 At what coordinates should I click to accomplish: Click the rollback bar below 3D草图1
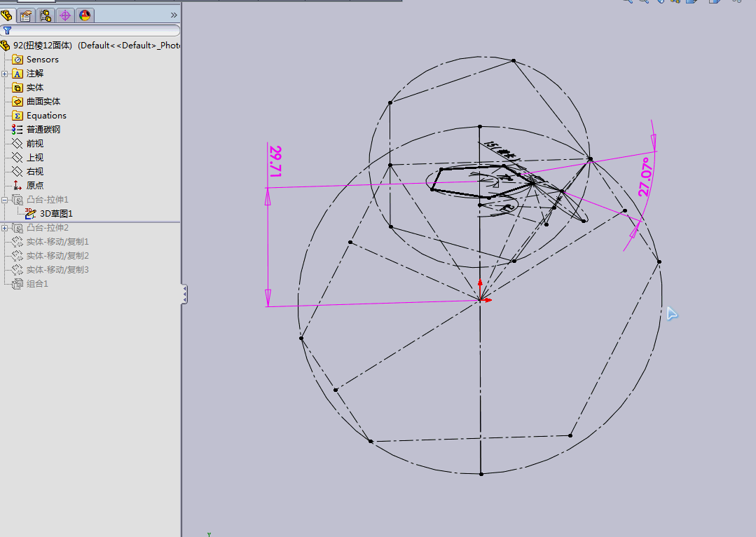[x=90, y=222]
